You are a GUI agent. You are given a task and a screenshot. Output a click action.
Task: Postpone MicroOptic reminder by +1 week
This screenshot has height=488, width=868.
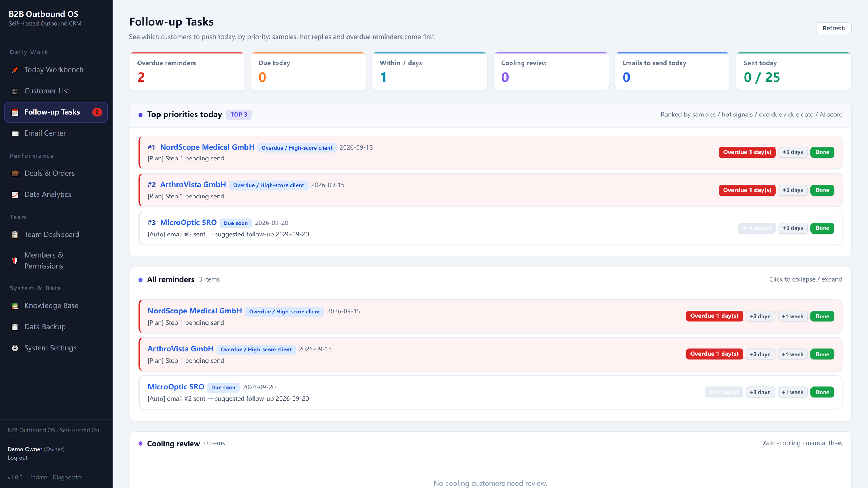tap(792, 392)
